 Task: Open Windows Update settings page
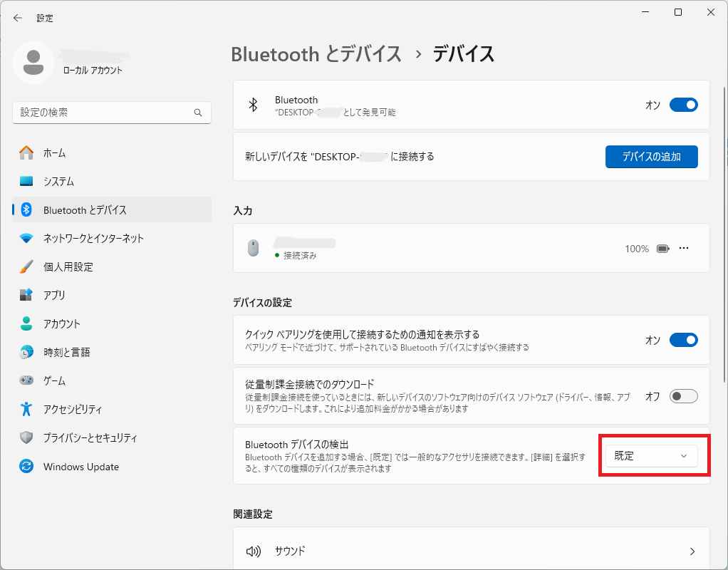point(112,467)
